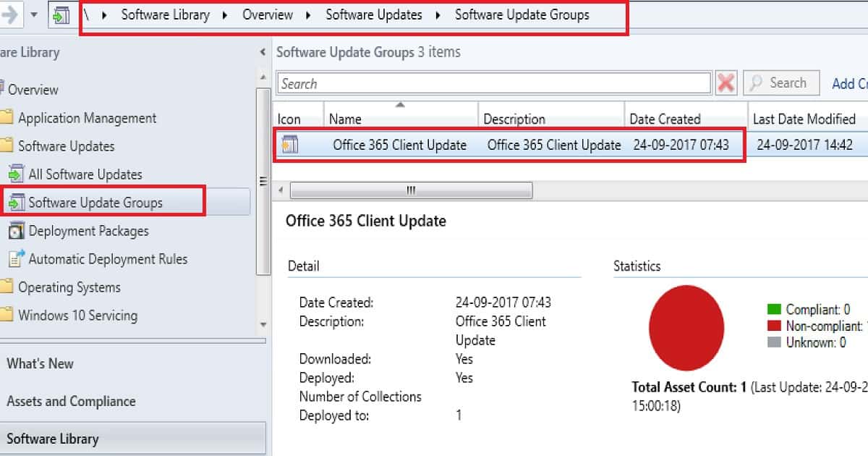Expand arrow before Software Library breadcrumb
The height and width of the screenshot is (456, 868).
pyautogui.click(x=105, y=15)
